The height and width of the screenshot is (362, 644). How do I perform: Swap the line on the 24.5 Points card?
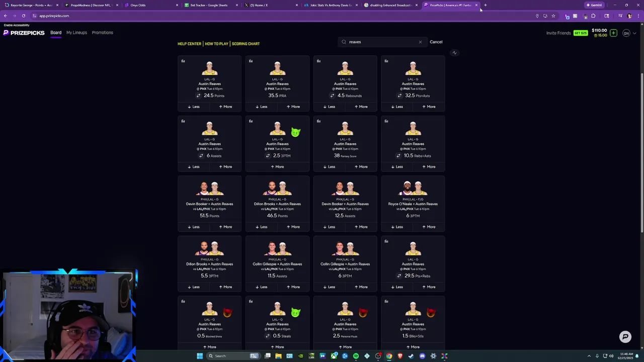coord(198,96)
